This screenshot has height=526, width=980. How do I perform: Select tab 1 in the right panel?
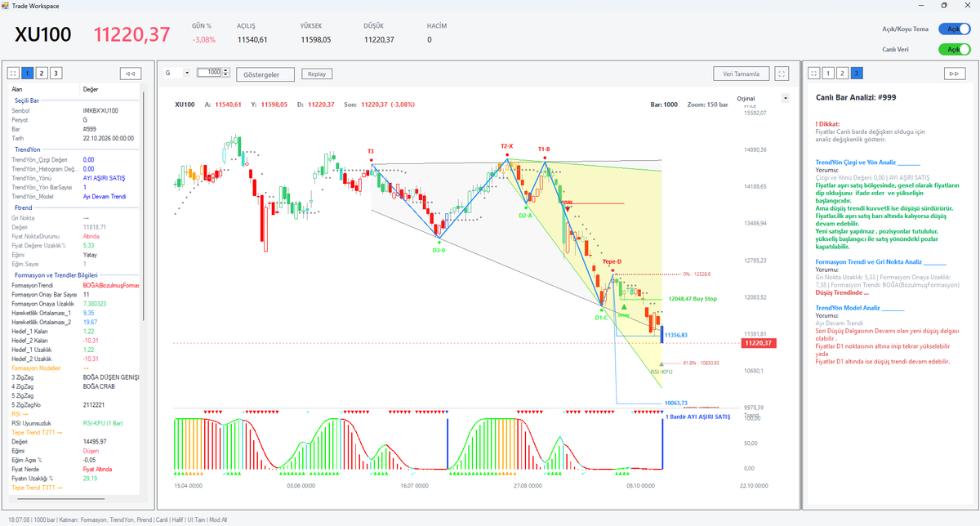click(826, 73)
